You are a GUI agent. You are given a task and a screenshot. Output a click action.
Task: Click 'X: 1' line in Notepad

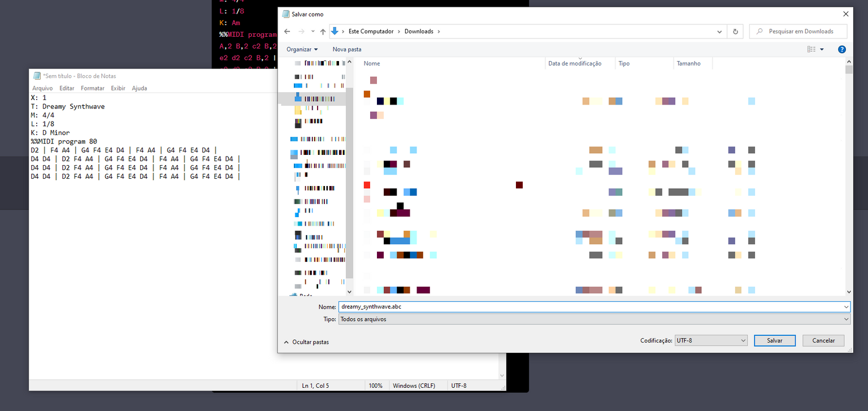click(x=38, y=98)
